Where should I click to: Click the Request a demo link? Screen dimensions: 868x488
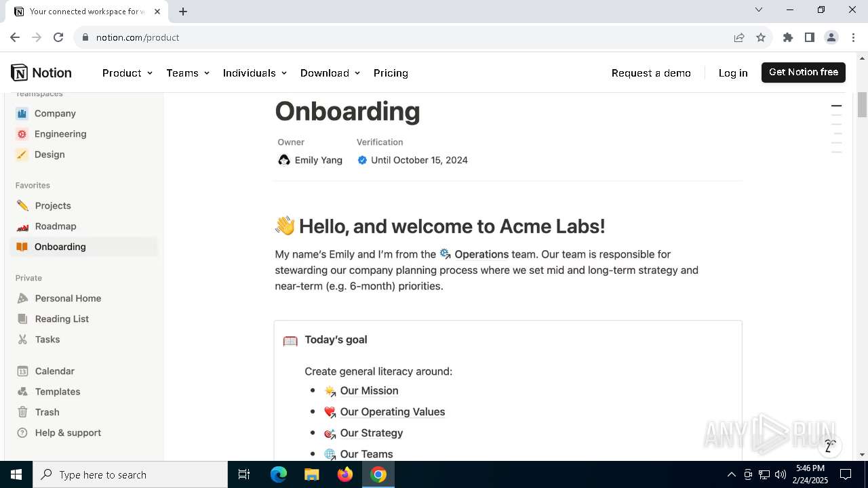tap(651, 73)
